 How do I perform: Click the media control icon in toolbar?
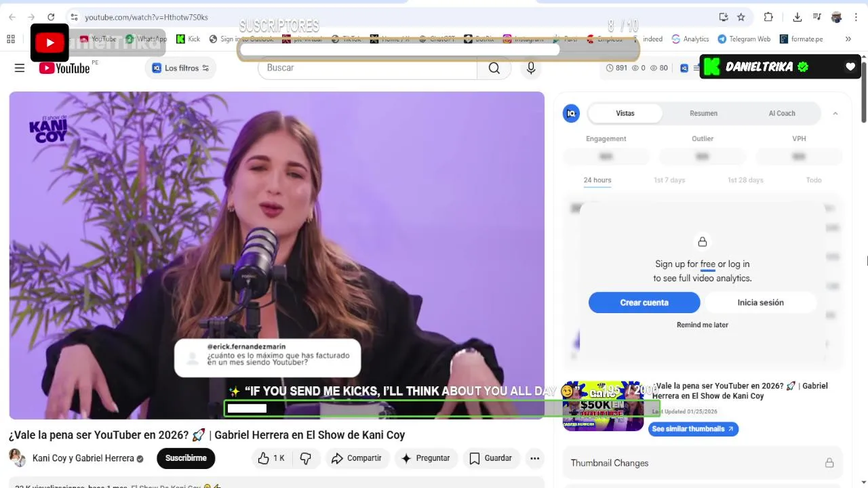817,17
